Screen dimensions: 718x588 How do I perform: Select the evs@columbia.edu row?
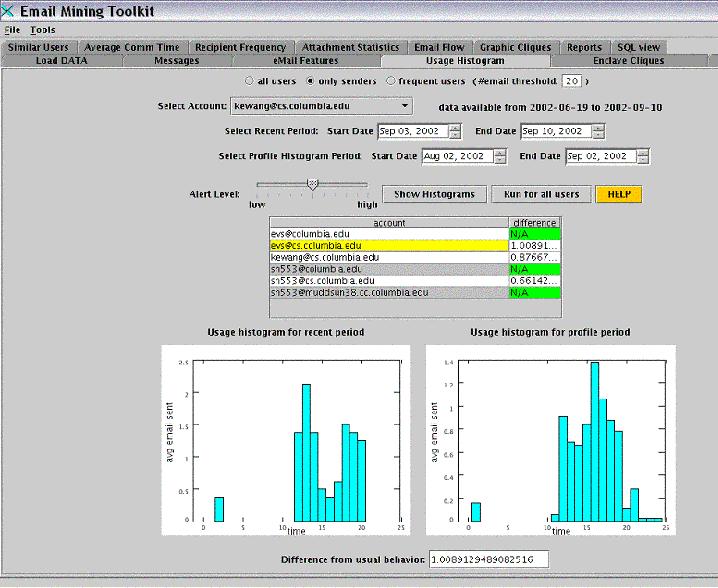point(415,234)
